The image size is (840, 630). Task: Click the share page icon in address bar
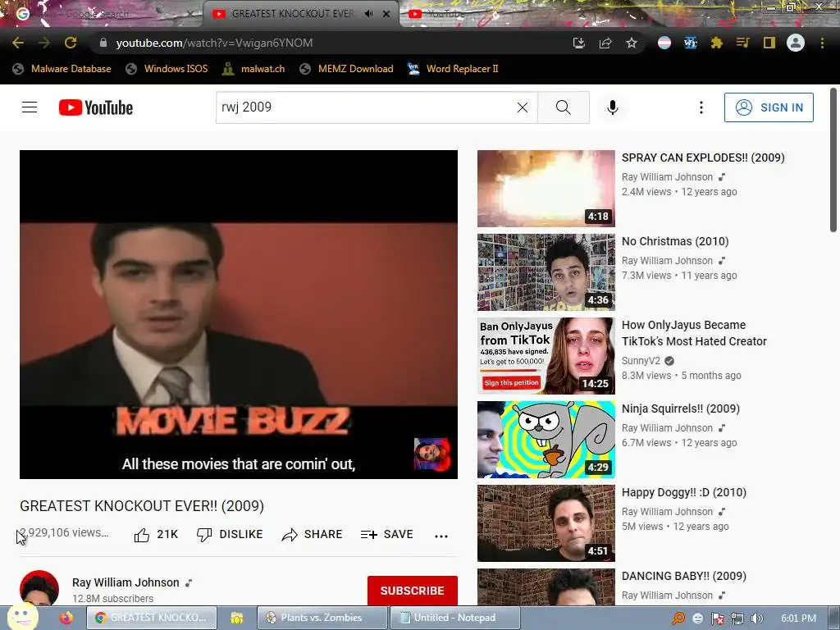tap(605, 43)
